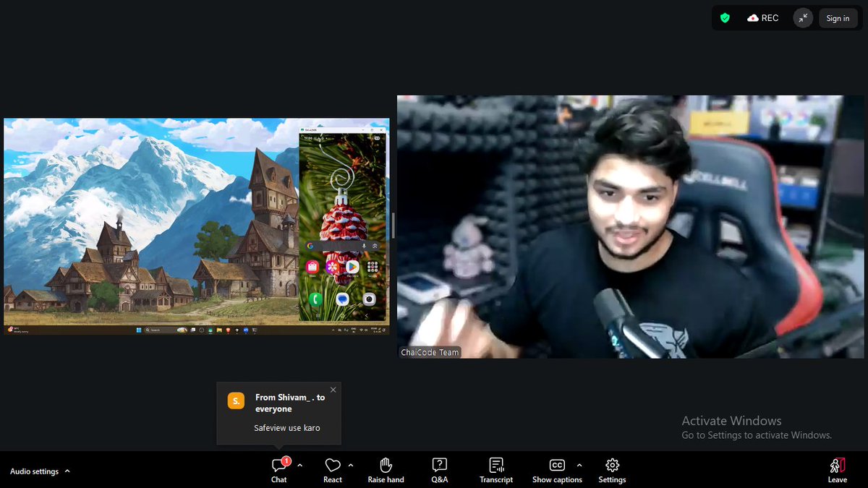Screen dimensions: 868x488
Task: Click the Sign in button
Action: [838, 18]
